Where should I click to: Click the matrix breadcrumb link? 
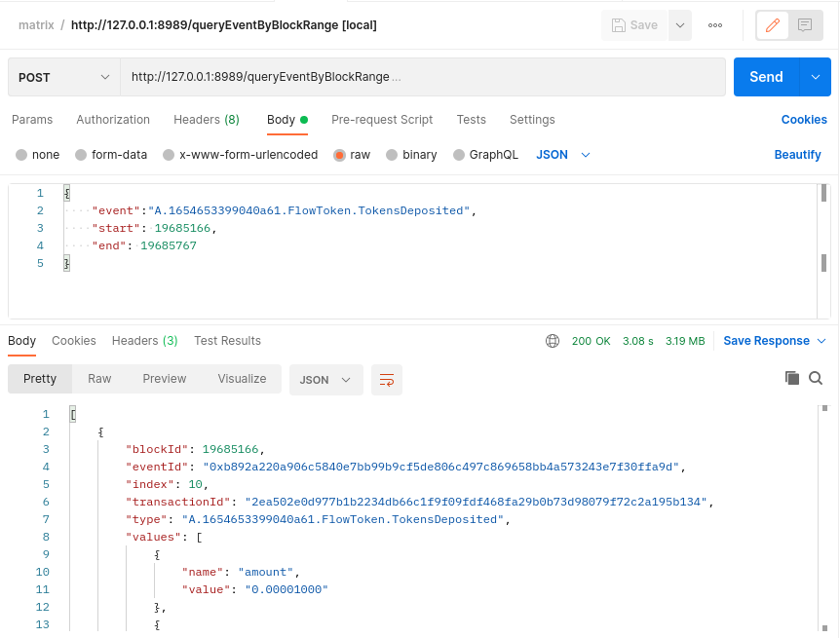36,25
